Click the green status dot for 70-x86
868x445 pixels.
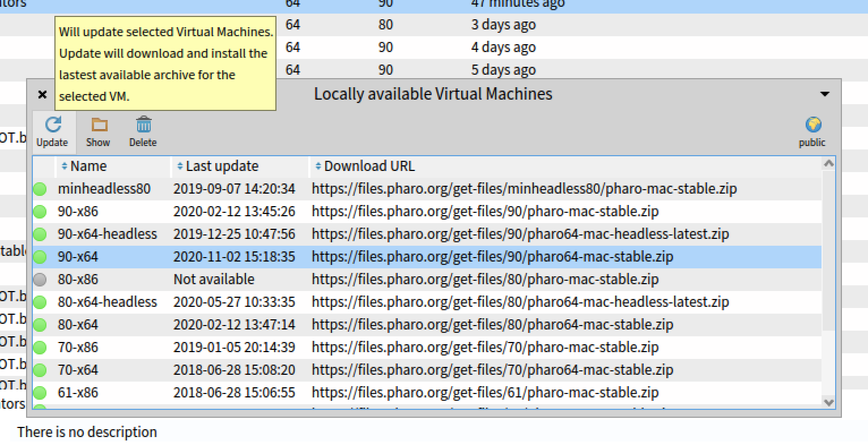click(40, 348)
